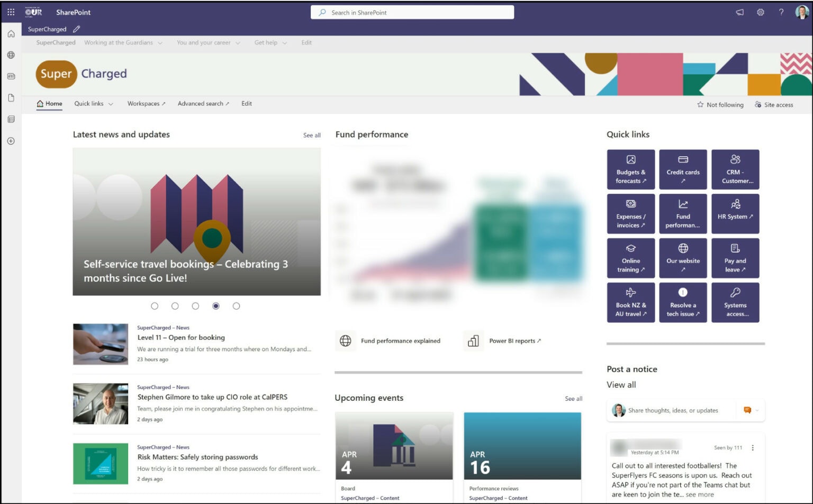The height and width of the screenshot is (504, 813).
Task: Toggle Not following for this site
Action: [719, 104]
